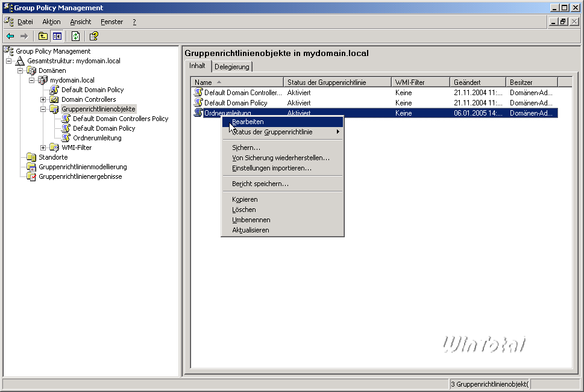Expand the Domain Controllers tree node

[x=43, y=99]
